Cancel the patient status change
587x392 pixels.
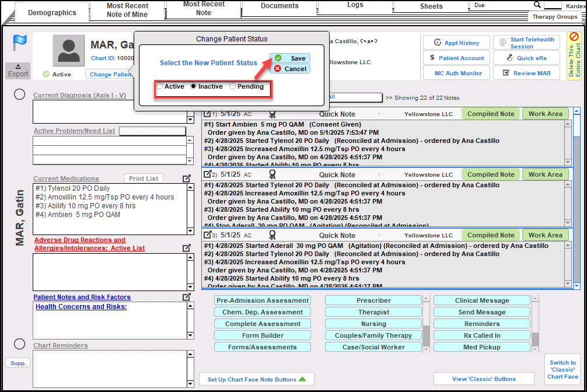click(290, 69)
